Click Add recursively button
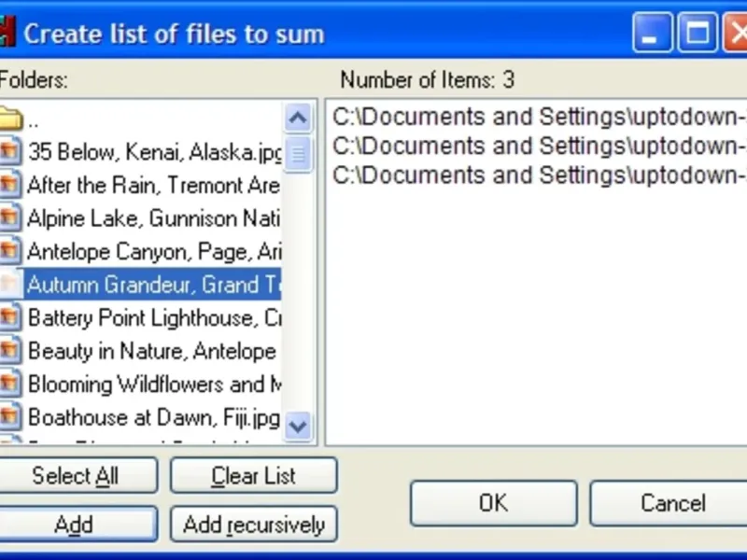 254,525
